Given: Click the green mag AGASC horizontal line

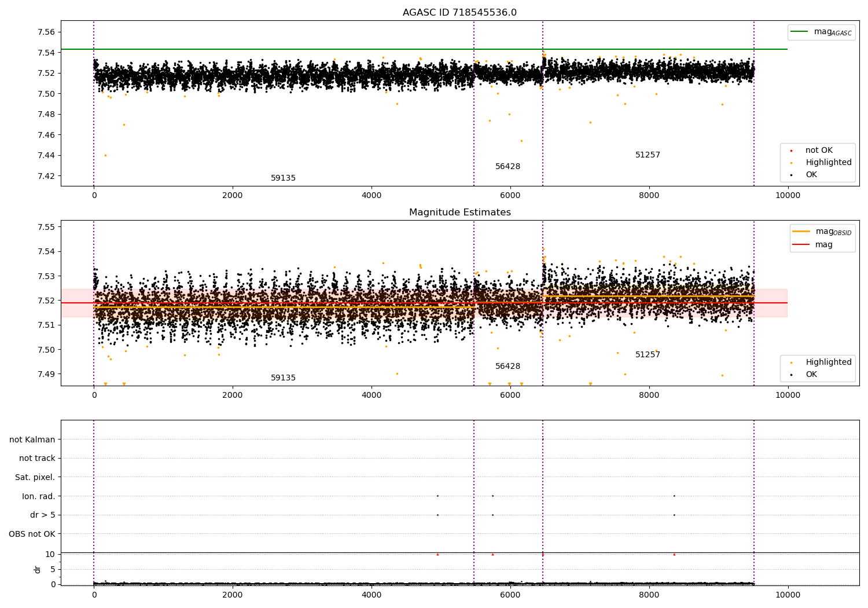Looking at the screenshot, I should [x=424, y=49].
